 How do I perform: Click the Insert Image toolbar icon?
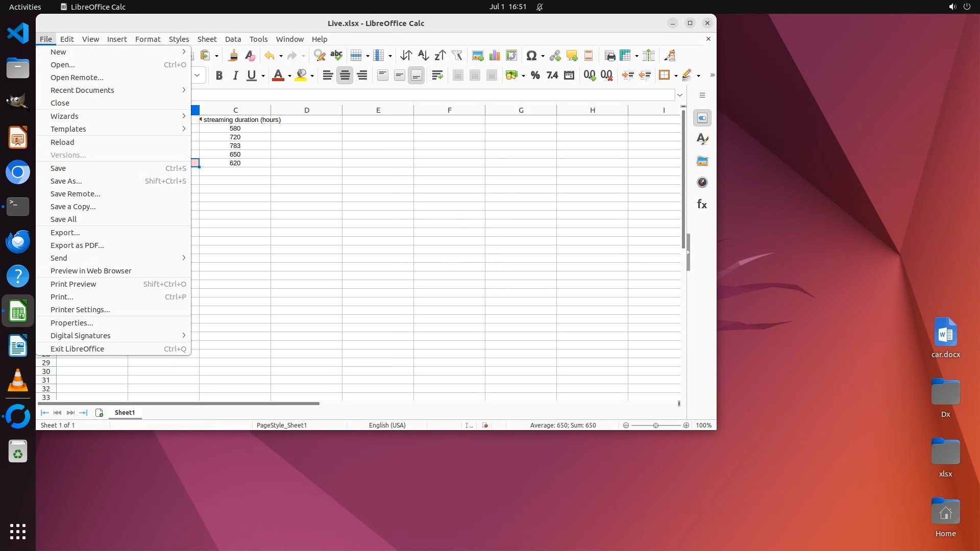tap(477, 56)
